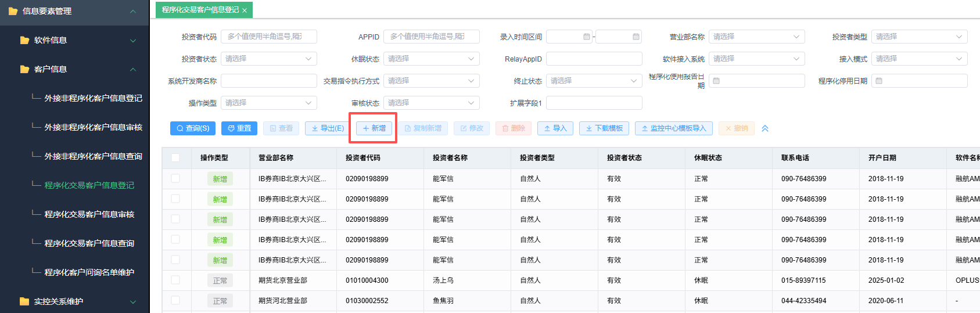This screenshot has width=980, height=313.
Task: Click the 重置 reset button
Action: coord(239,128)
